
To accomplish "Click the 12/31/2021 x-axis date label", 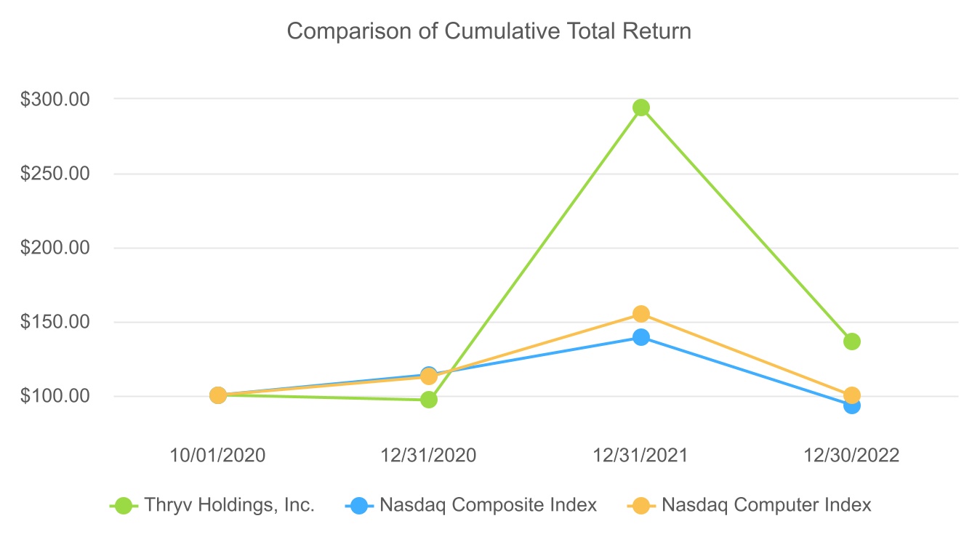I will (640, 456).
